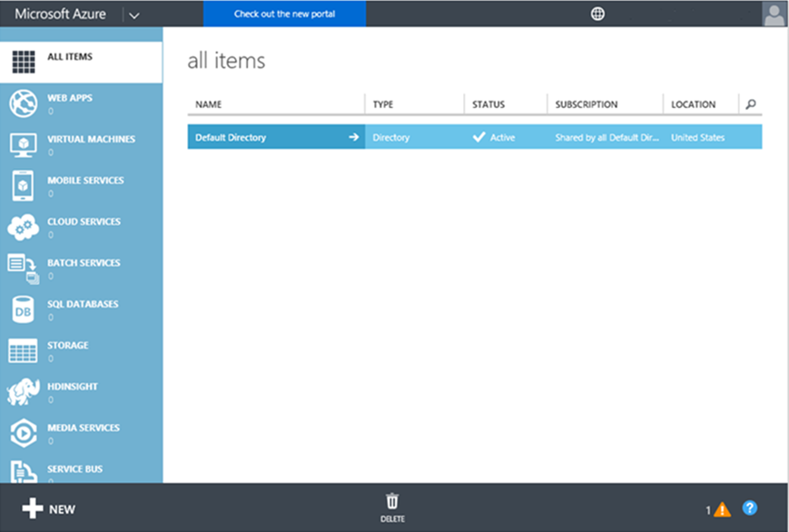The image size is (789, 532).
Task: Open the All Items grid icon
Action: point(23,62)
